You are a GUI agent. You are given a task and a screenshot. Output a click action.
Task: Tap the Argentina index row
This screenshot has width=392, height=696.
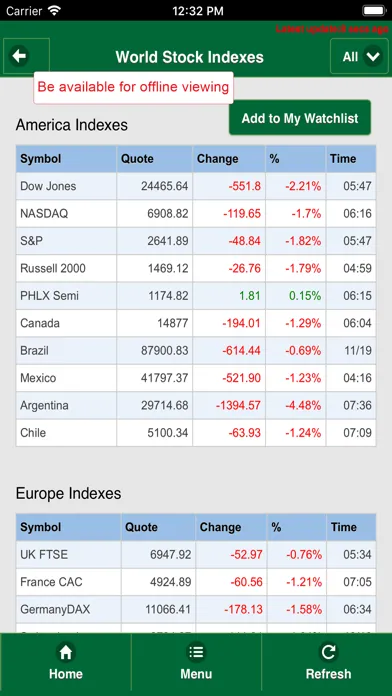(x=196, y=405)
